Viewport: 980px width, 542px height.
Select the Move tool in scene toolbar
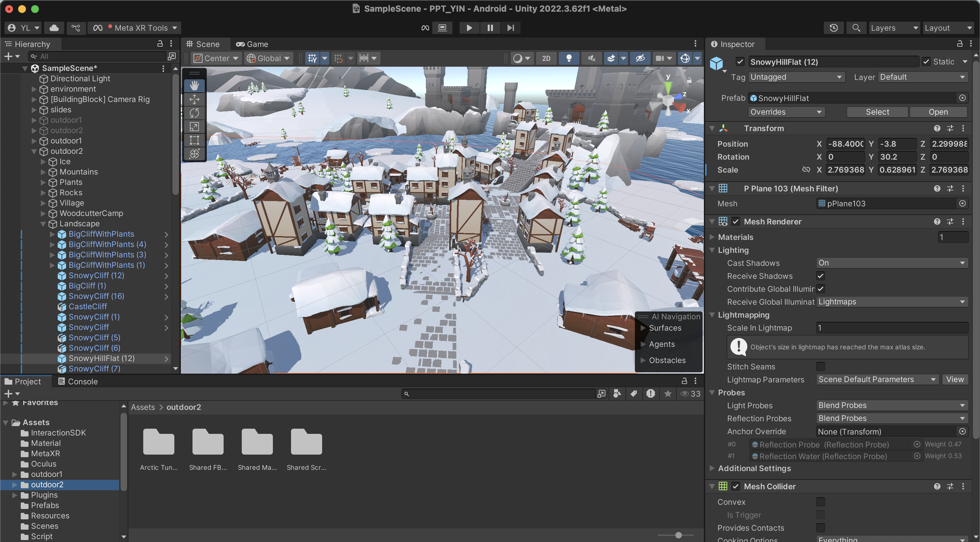[x=194, y=99]
